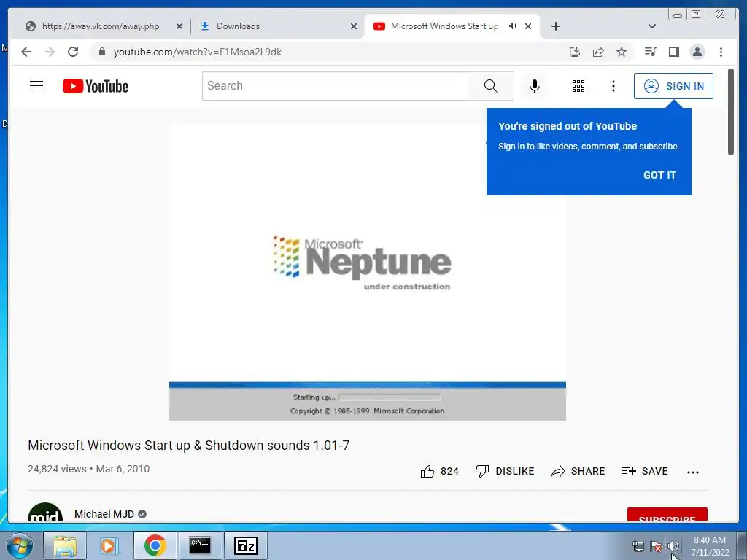Open the SHARE options
747x560 pixels.
coord(578,472)
